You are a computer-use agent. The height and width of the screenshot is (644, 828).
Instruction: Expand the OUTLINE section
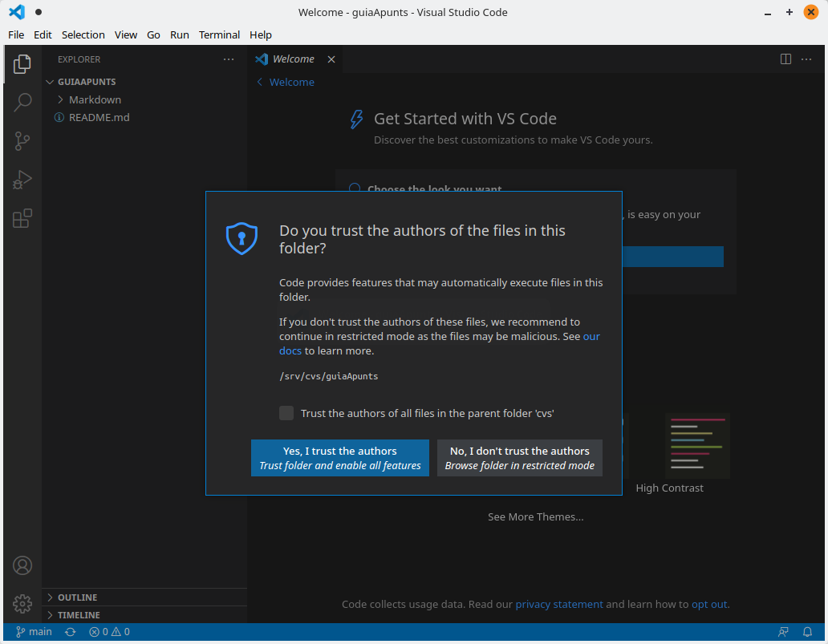pos(77,597)
